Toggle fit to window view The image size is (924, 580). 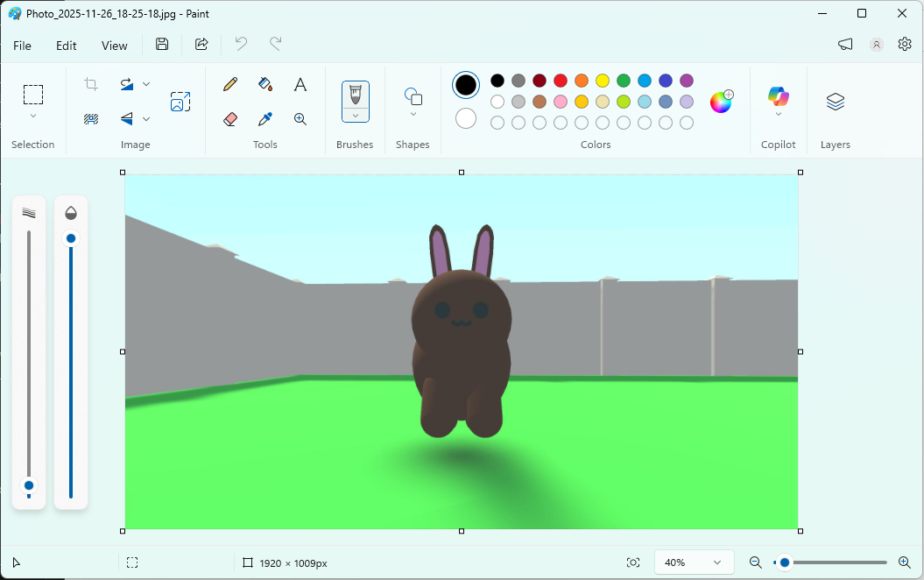(633, 562)
